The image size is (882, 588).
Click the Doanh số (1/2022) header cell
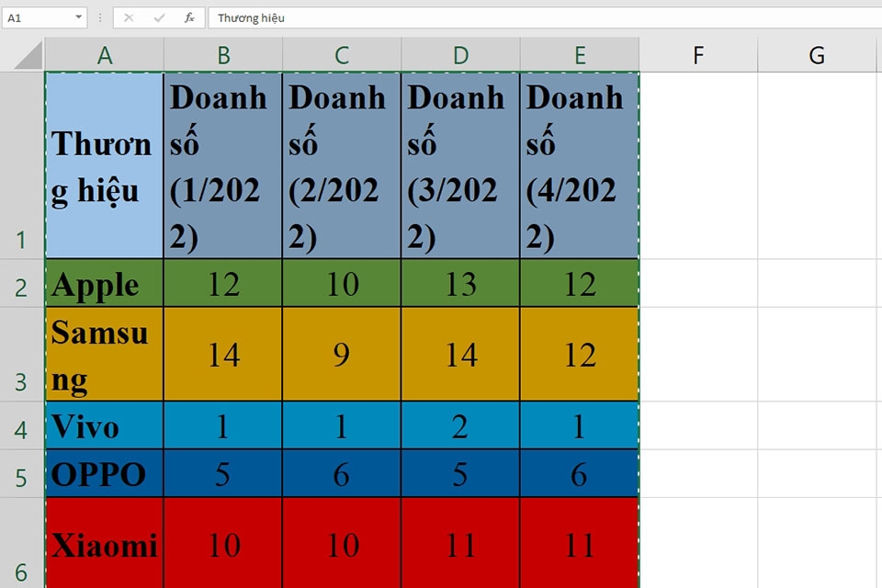click(223, 165)
